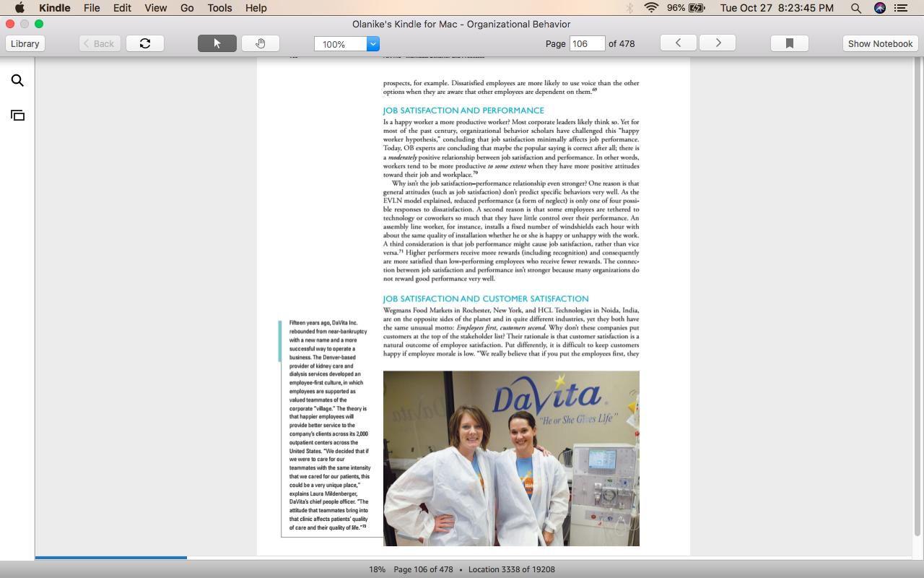This screenshot has width=924, height=578.
Task: Click the sync refresh icon button
Action: [x=145, y=43]
